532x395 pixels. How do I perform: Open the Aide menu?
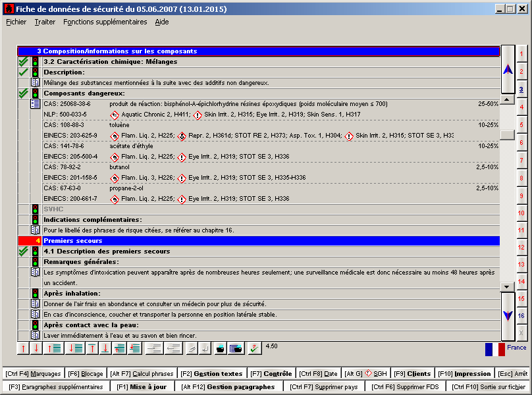pos(162,22)
